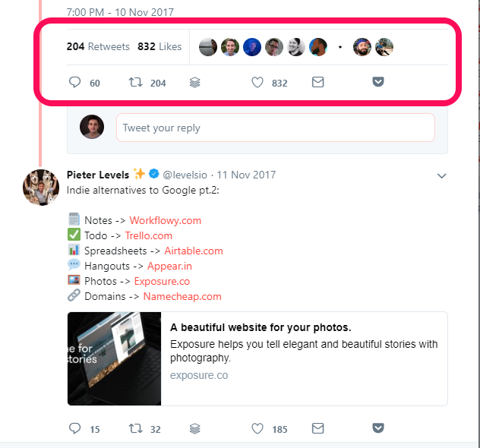Click the Buffer layers icon on the main tweet
Viewport: 480px width, 448px height.
195,82
